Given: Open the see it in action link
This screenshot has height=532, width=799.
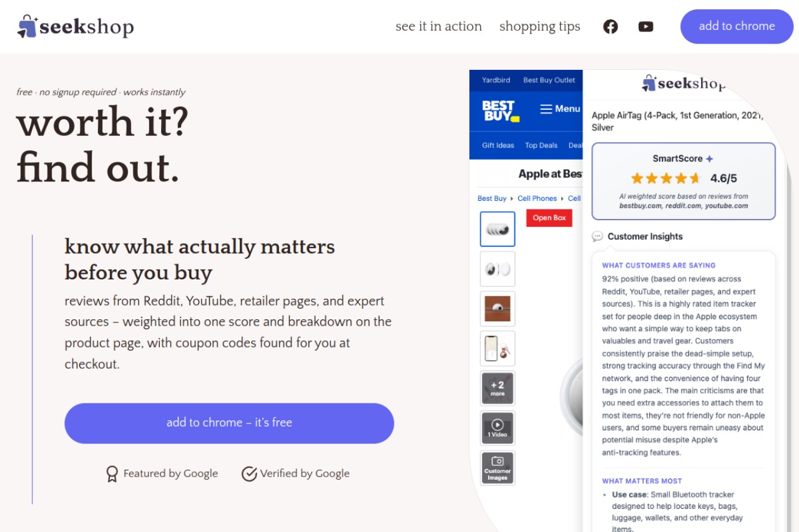Looking at the screenshot, I should [439, 26].
